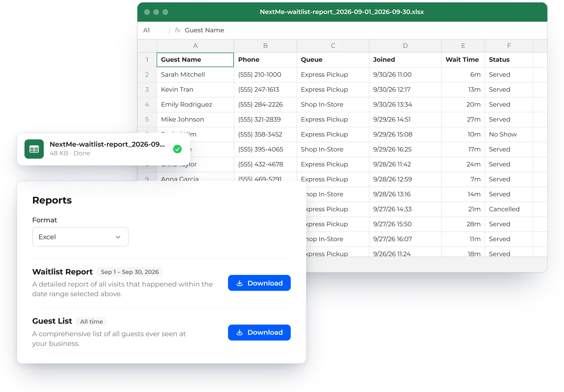The width and height of the screenshot is (564, 392).
Task: Select phone cell (555) 358-3452
Action: [x=265, y=135]
